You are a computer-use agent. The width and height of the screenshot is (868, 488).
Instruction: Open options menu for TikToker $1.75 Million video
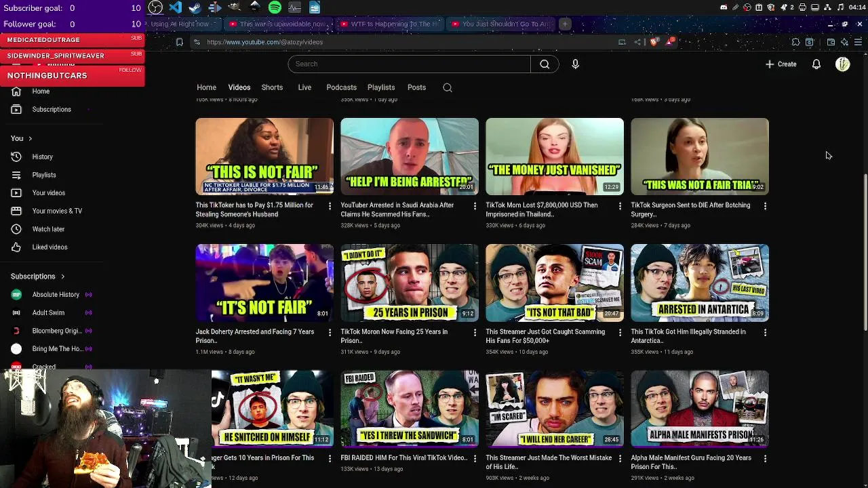click(330, 206)
